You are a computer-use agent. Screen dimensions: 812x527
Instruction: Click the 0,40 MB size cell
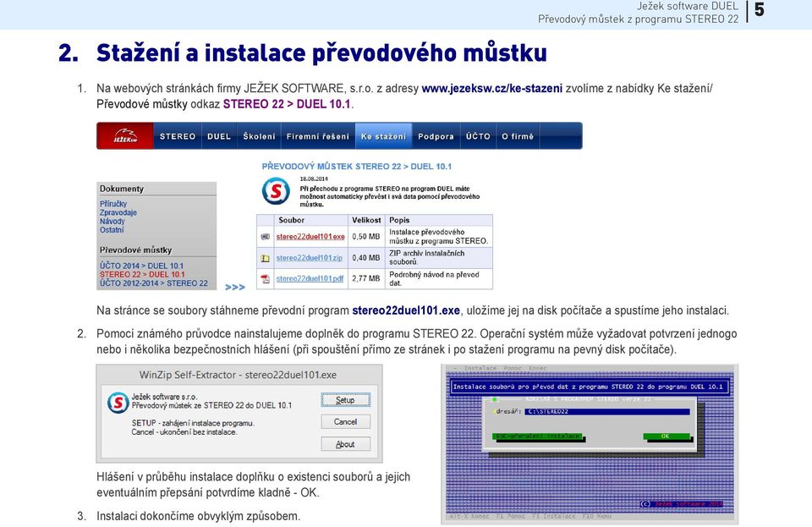pos(366,258)
